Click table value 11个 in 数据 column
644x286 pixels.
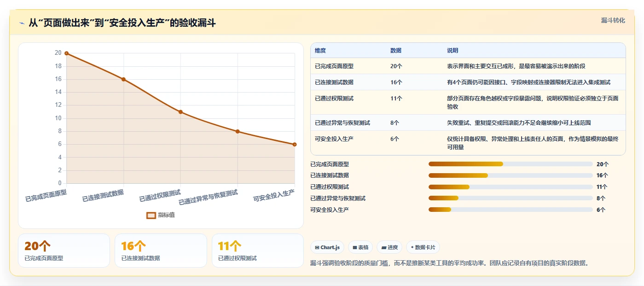click(396, 99)
